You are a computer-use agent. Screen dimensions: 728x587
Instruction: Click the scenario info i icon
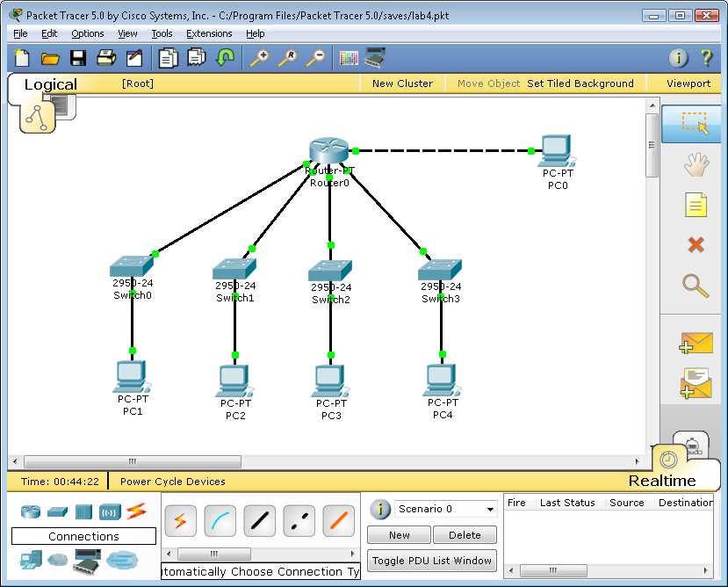(x=379, y=510)
